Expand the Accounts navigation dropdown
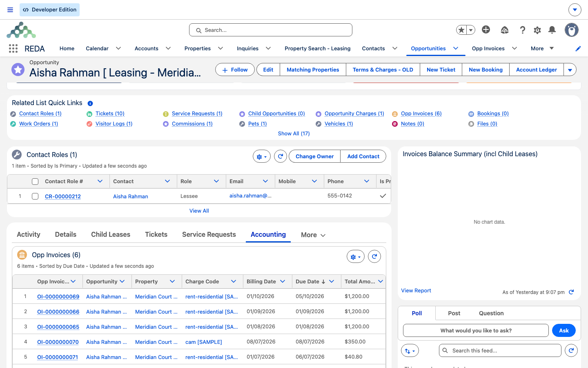 pos(168,48)
